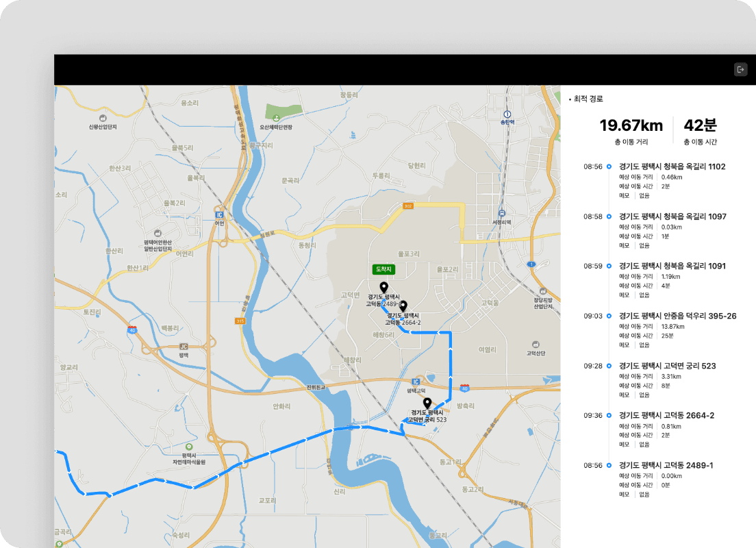Open the stop 경기도 평택시 고덕면 궁리 523
This screenshot has width=756, height=548.
click(x=667, y=366)
